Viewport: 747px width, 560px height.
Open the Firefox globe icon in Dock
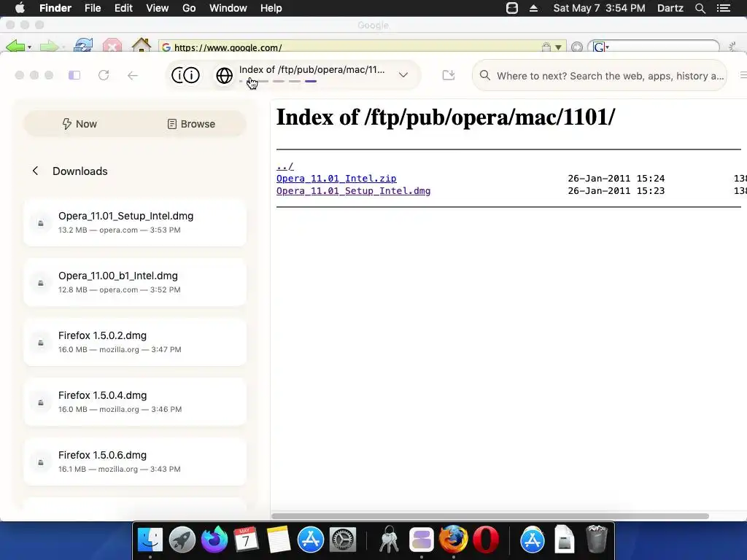pos(453,540)
